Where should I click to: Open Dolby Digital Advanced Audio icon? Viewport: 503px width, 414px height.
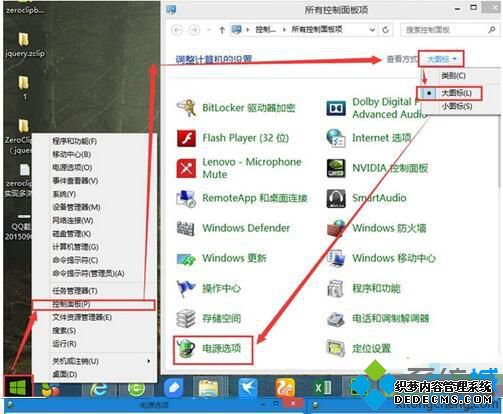(336, 108)
